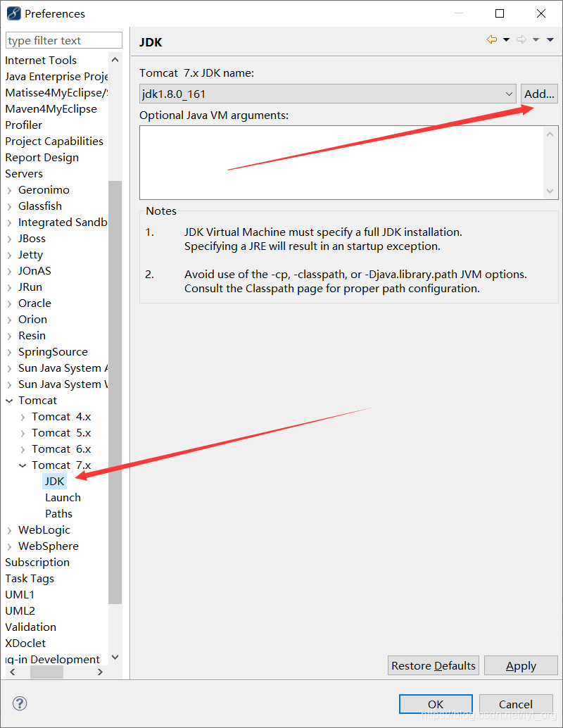This screenshot has width=563, height=728.
Task: Expand the Tomcat 4.x node
Action: (23, 418)
